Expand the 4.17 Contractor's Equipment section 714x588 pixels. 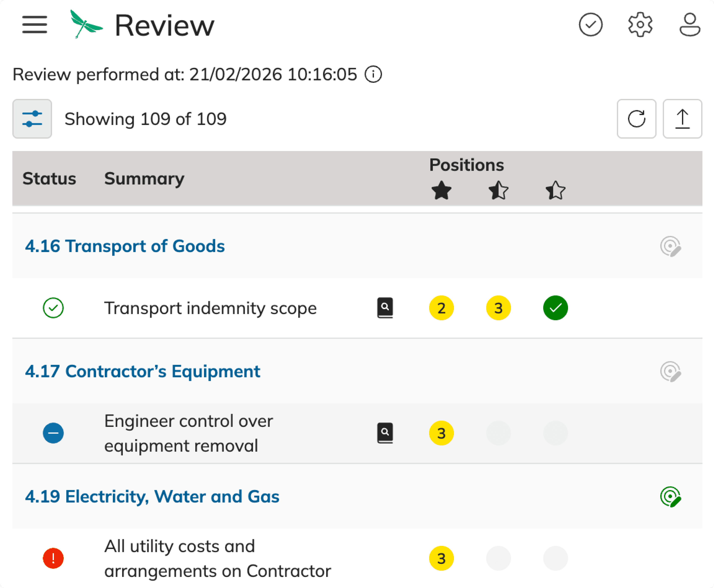(x=142, y=371)
